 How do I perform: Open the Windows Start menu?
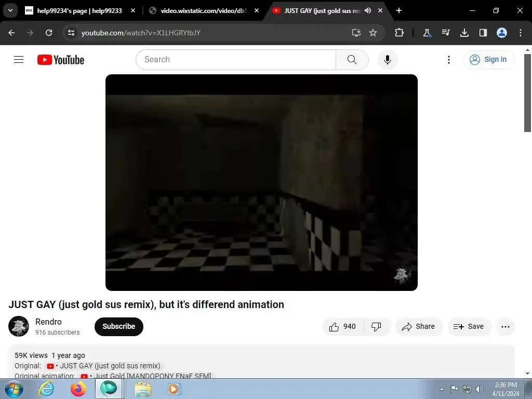coord(14,389)
